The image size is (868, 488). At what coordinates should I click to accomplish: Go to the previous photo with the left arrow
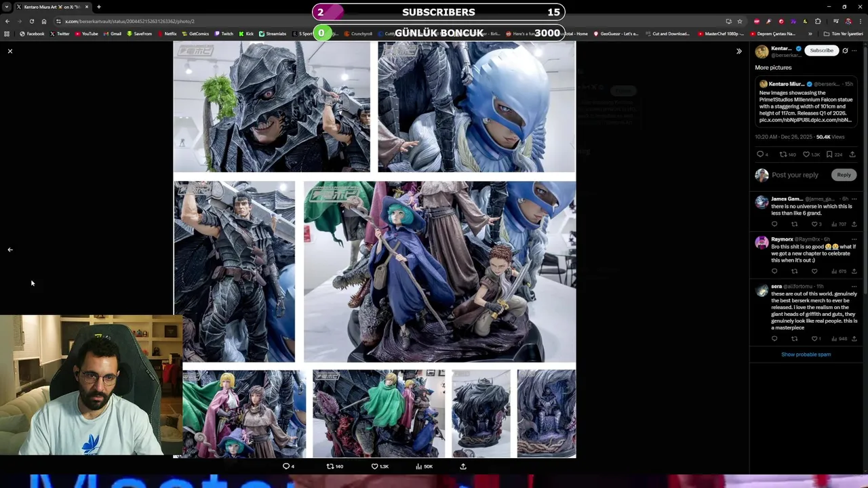(x=10, y=249)
